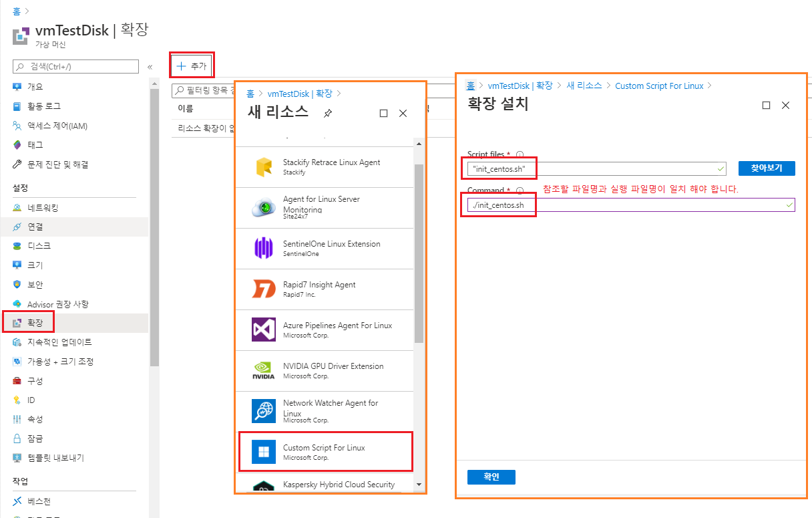This screenshot has height=518, width=812.
Task: Click Custom Script For Linux breadcrumb link
Action: pyautogui.click(x=659, y=86)
